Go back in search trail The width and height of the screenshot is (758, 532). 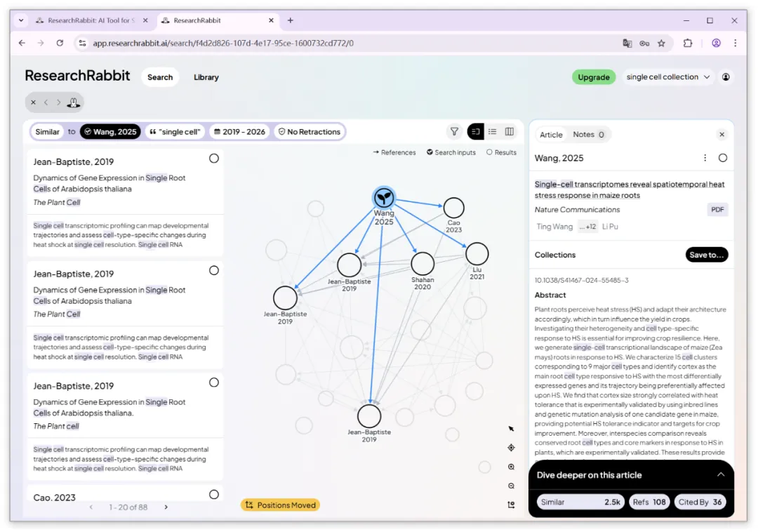(x=46, y=102)
